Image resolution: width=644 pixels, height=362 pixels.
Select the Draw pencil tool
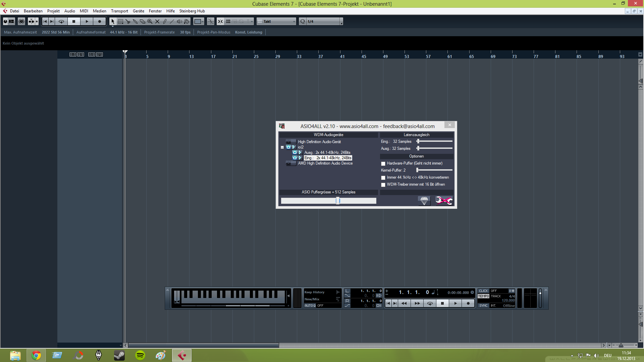165,21
